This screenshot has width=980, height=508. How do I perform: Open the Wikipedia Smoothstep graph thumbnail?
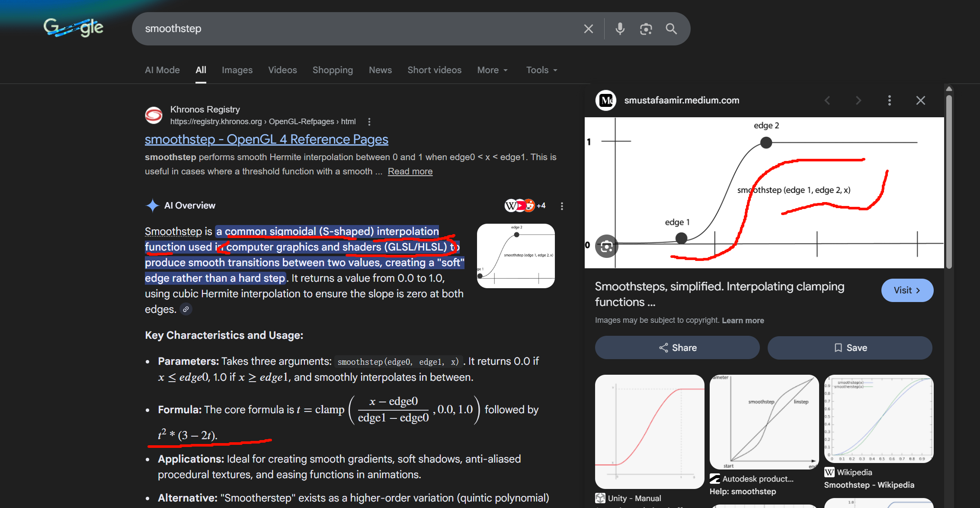click(x=878, y=418)
